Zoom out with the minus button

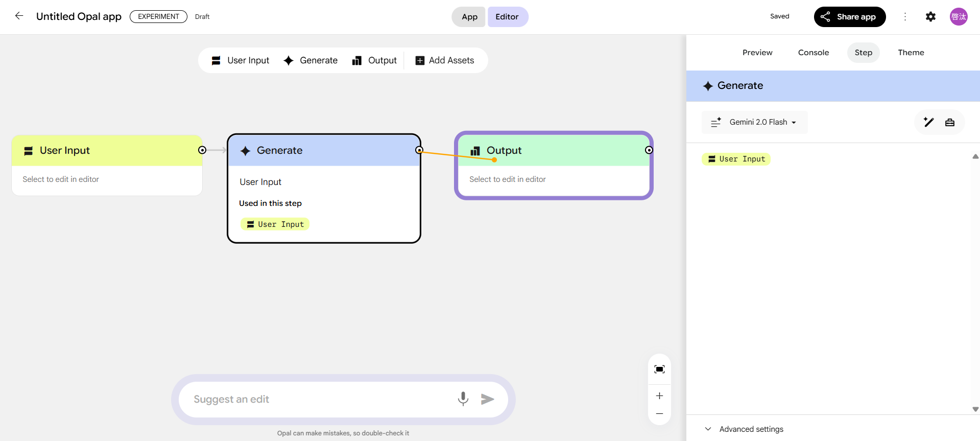click(659, 414)
